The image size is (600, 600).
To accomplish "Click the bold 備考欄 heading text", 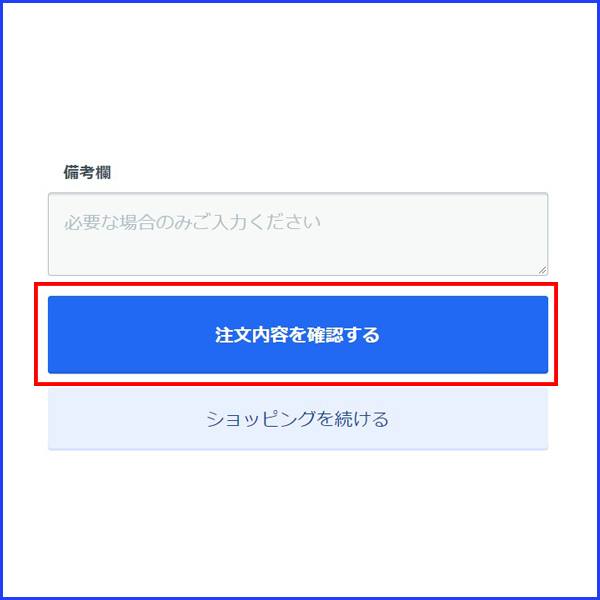I will (x=87, y=172).
